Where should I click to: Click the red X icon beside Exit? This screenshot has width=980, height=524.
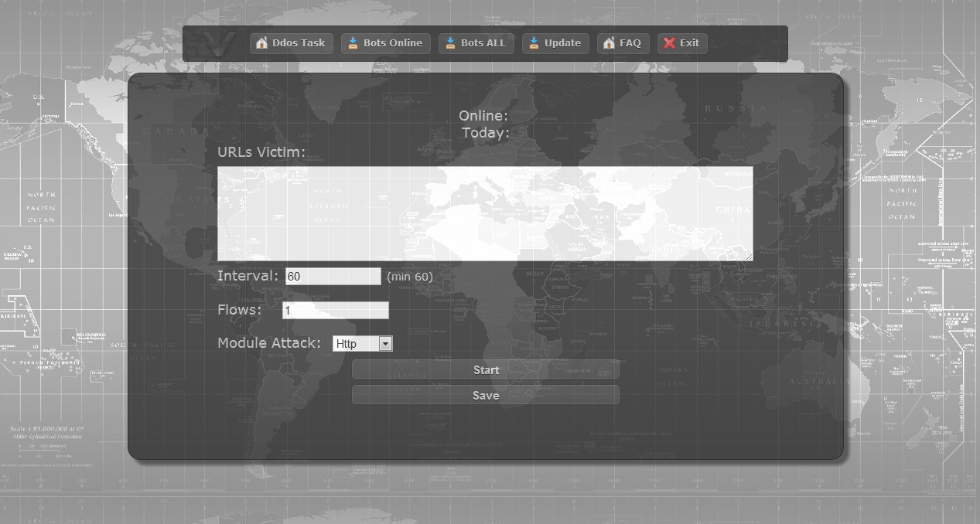click(669, 43)
